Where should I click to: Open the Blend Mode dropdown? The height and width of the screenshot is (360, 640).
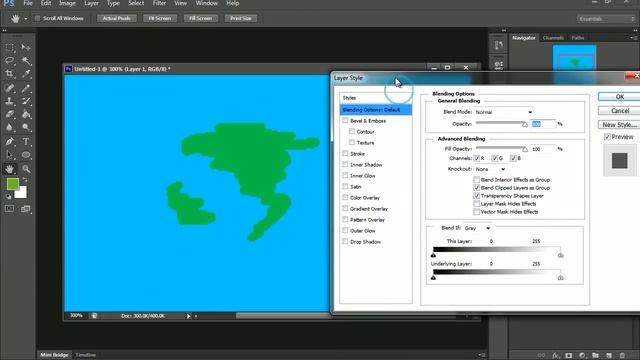(504, 112)
